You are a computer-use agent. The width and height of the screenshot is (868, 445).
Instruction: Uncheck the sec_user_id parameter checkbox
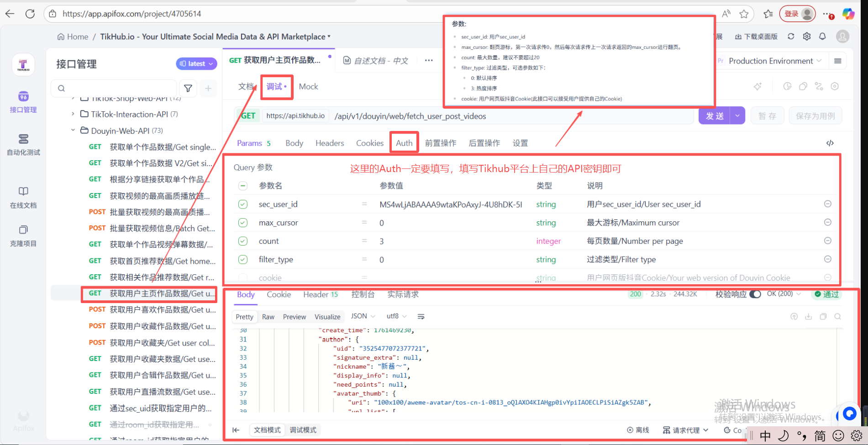(x=243, y=204)
